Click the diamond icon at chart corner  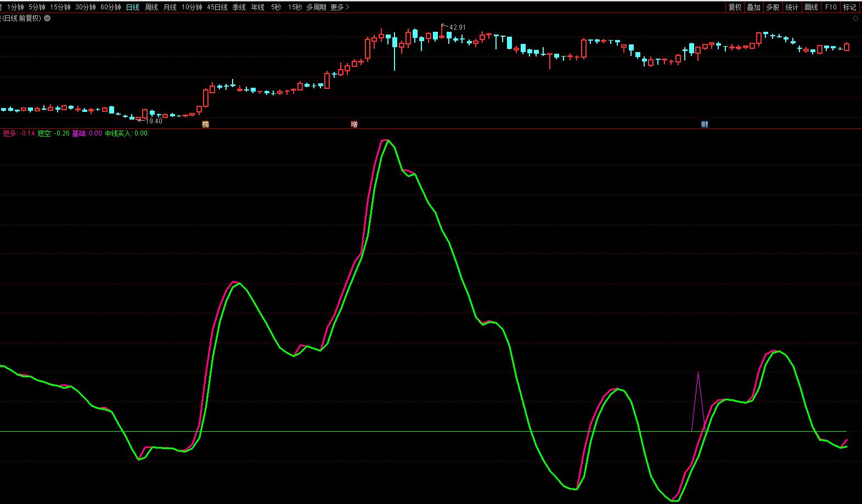pos(855,19)
